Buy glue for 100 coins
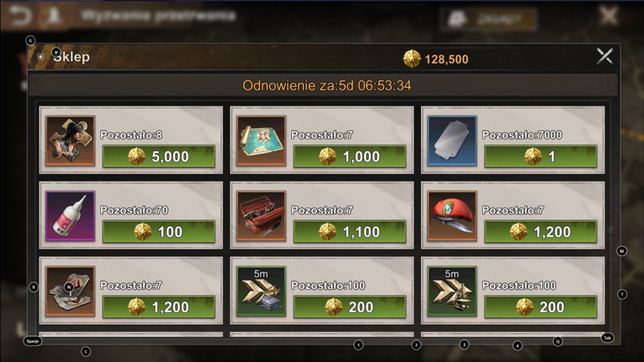This screenshot has height=362, width=644. [x=158, y=231]
